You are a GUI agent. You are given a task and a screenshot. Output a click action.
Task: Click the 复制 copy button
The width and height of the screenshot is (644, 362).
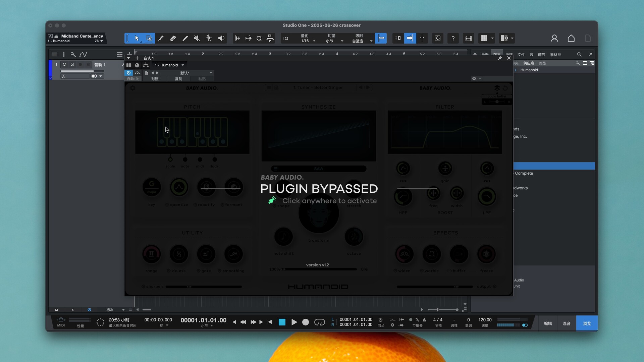(x=178, y=79)
